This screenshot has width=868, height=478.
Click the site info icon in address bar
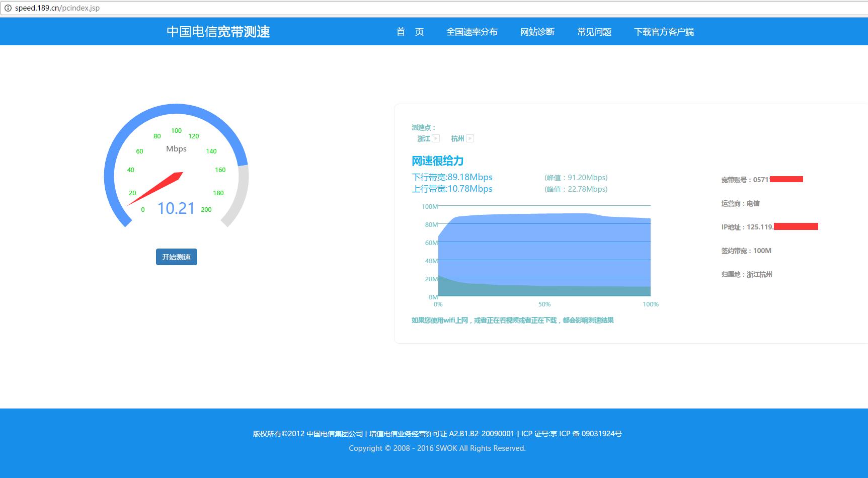pos(8,8)
